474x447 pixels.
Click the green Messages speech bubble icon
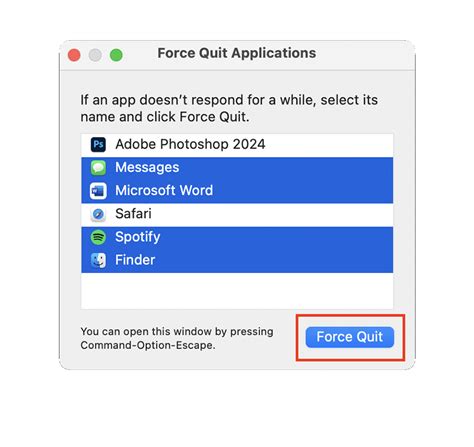click(98, 168)
